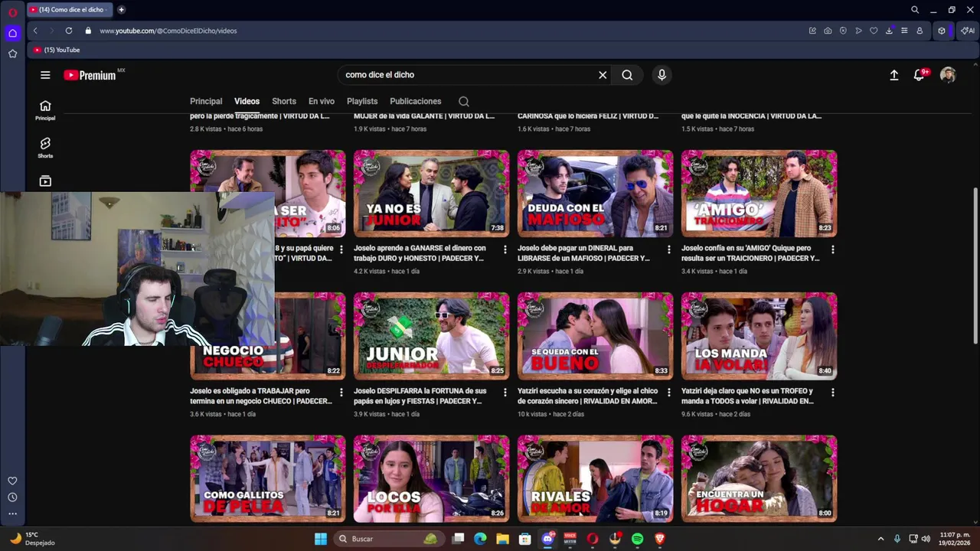Open options for 'Yatziri escucha' video

668,392
